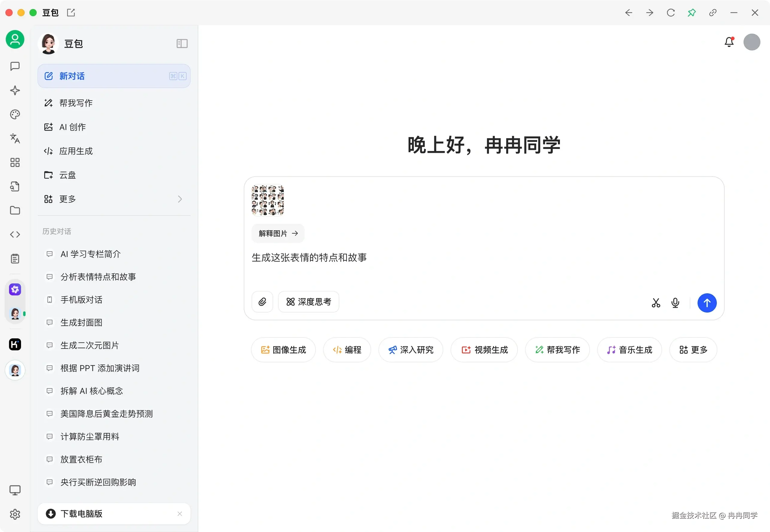Image resolution: width=770 pixels, height=532 pixels.
Task: Click the green pin window icon
Action: 692,13
